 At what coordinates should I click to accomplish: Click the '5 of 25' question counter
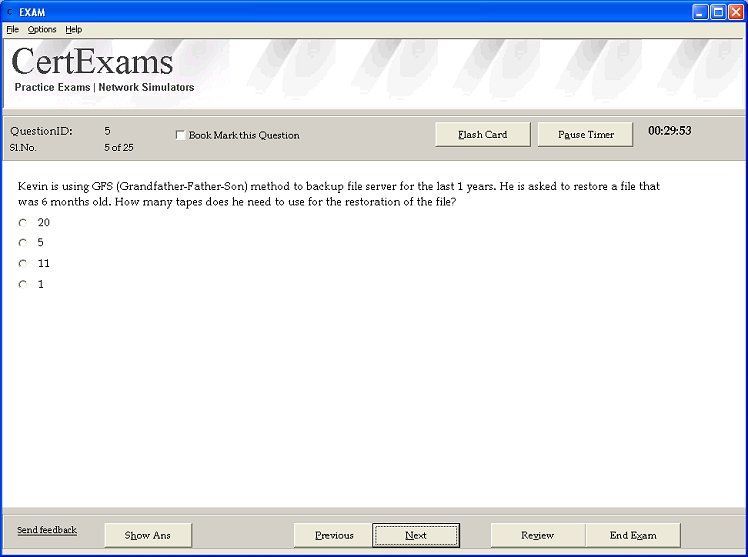click(119, 148)
